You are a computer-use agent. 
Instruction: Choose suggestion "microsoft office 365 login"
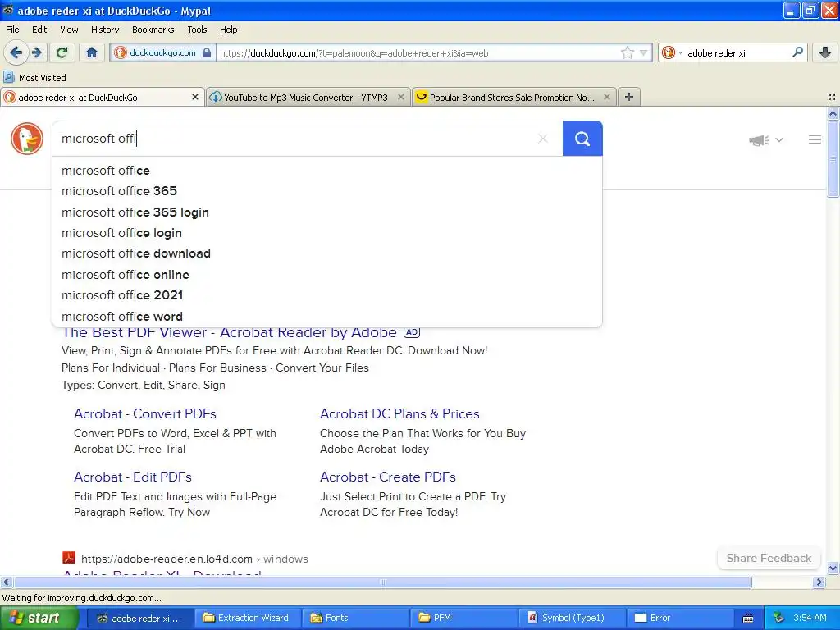[x=326, y=212]
